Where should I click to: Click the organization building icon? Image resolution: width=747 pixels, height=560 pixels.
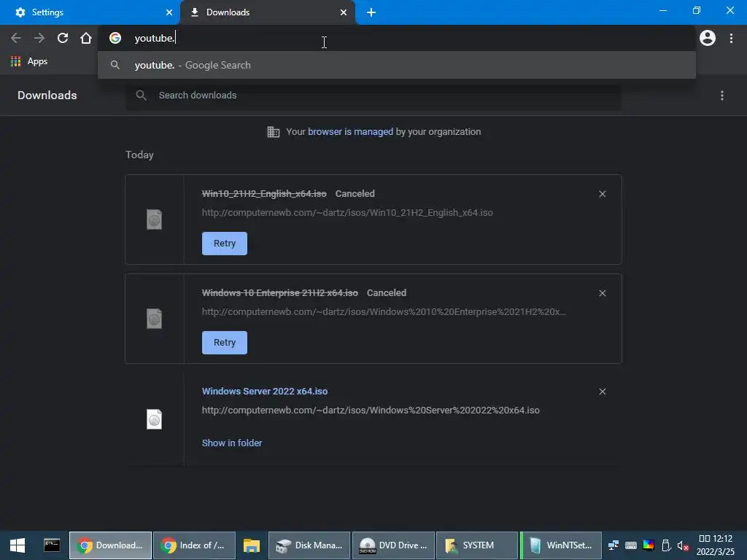tap(274, 132)
